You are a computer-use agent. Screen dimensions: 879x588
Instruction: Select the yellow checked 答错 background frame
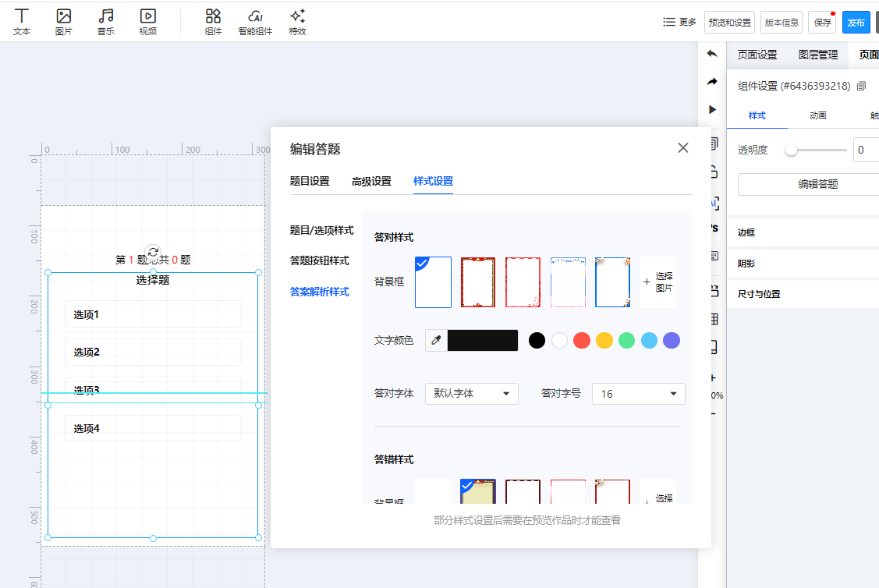478,491
